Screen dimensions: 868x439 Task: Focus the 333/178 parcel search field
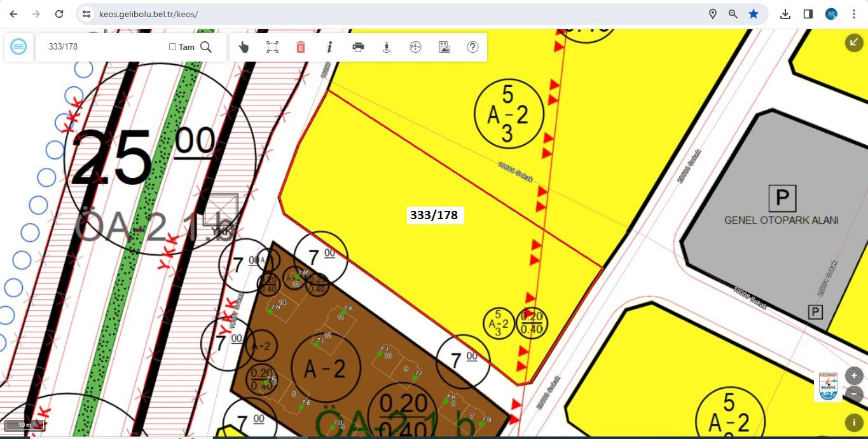click(102, 47)
